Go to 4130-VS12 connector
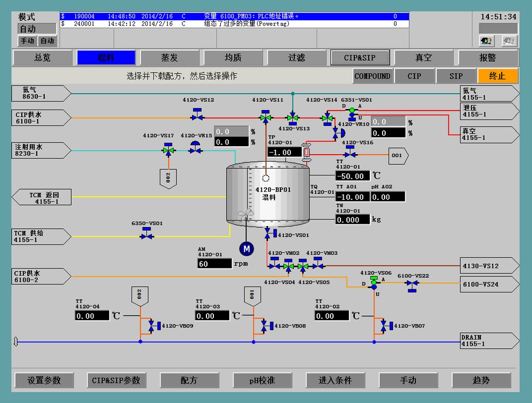532x403 pixels. click(489, 266)
